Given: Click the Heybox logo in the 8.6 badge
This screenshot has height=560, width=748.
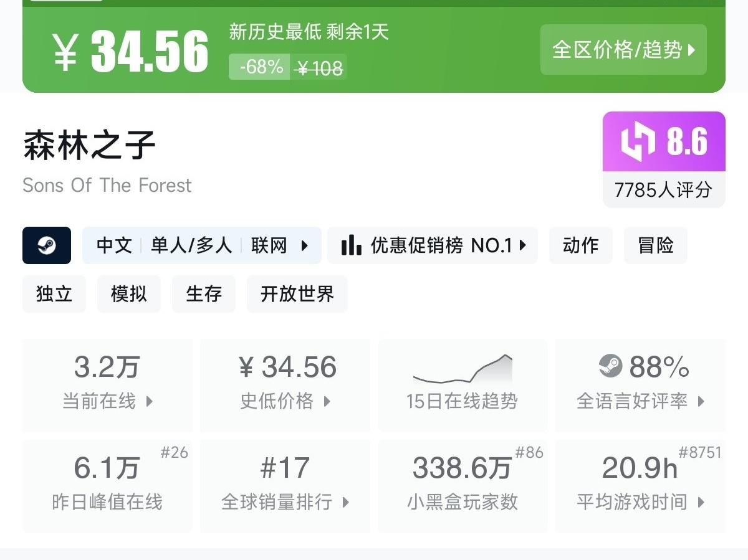Looking at the screenshot, I should pos(638,141).
